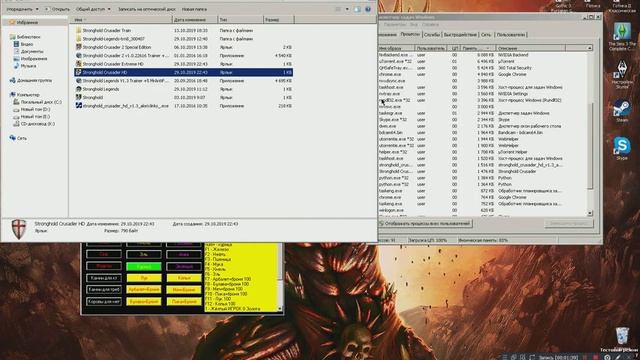This screenshot has height=360, width=640.
Task: Click the Булава+Броня yellow trainer button
Action: (144, 302)
